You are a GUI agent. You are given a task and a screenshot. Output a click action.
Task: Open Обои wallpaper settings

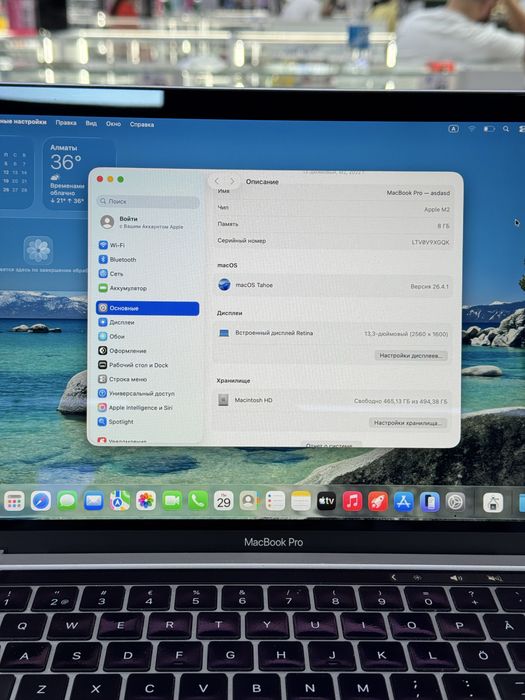coord(147,336)
